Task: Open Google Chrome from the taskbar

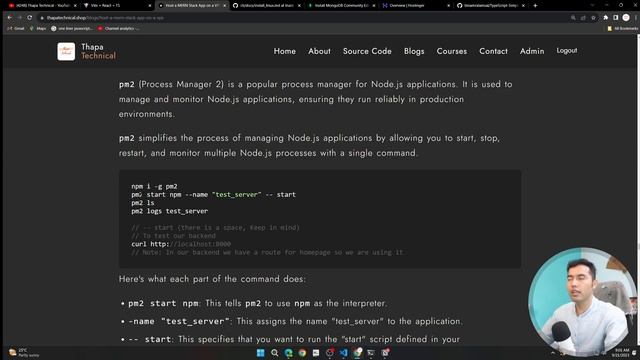Action: (x=302, y=353)
